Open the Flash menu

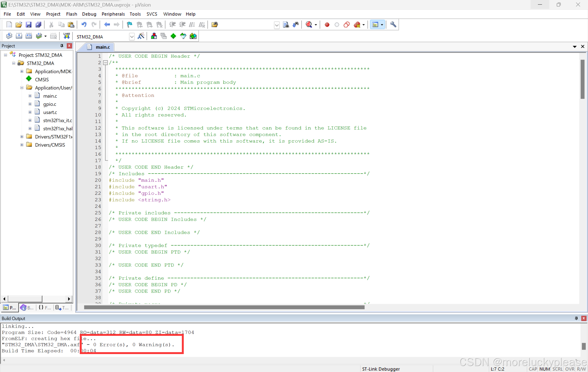[x=71, y=14]
